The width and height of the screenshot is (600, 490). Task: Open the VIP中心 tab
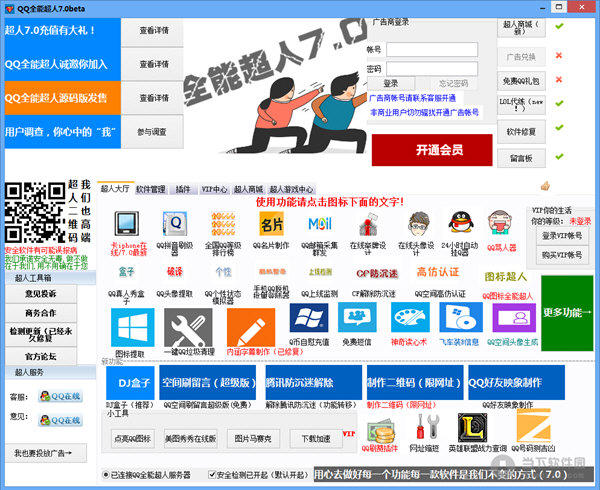coord(214,189)
